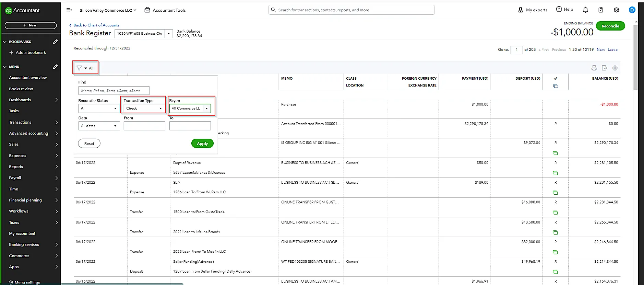Open the Tasks menu item
Screen dimensions: 644x285
coord(14,111)
